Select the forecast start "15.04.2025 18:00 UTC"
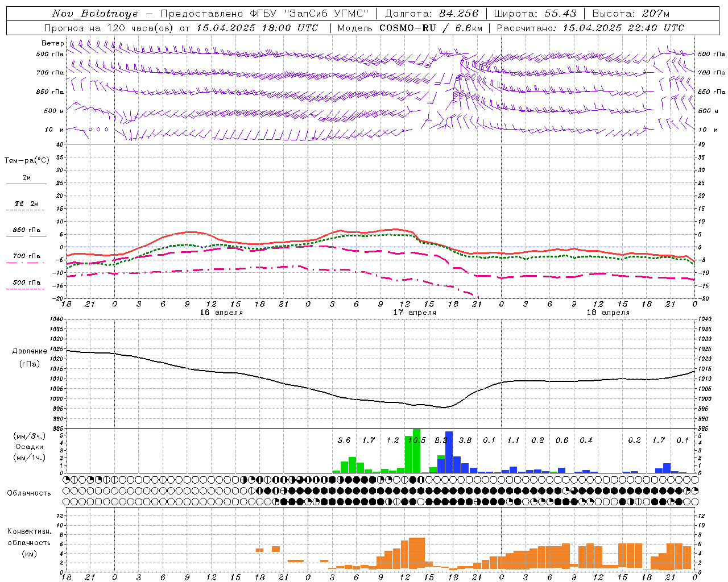This screenshot has height=582, width=728. pos(257,28)
